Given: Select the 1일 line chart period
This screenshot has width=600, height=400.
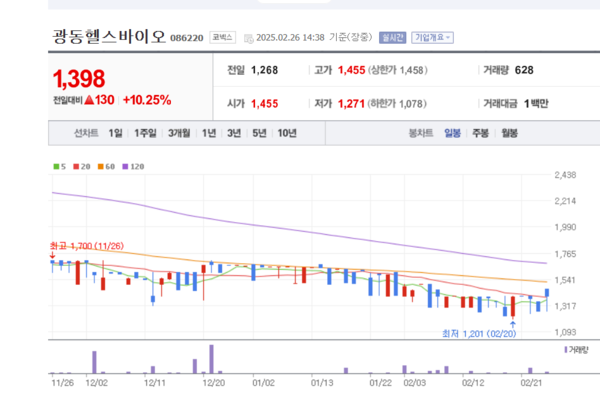Looking at the screenshot, I should tap(115, 133).
